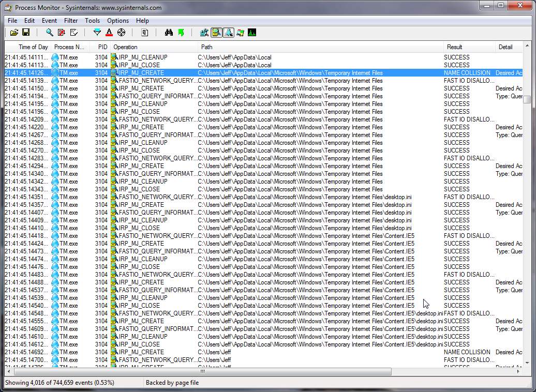The height and width of the screenshot is (392, 536).
Task: Sort by the PID column header
Action: 100,47
